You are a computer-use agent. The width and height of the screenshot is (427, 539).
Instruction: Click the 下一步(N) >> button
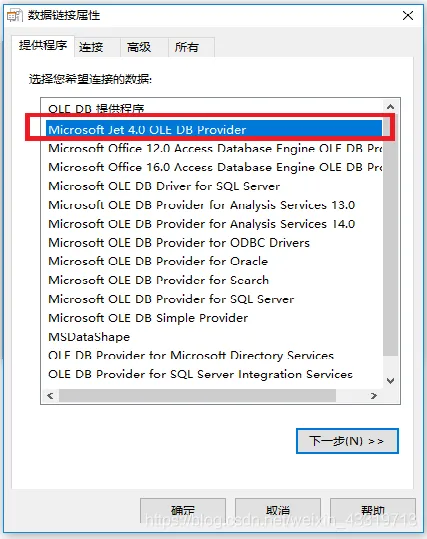[x=347, y=441]
